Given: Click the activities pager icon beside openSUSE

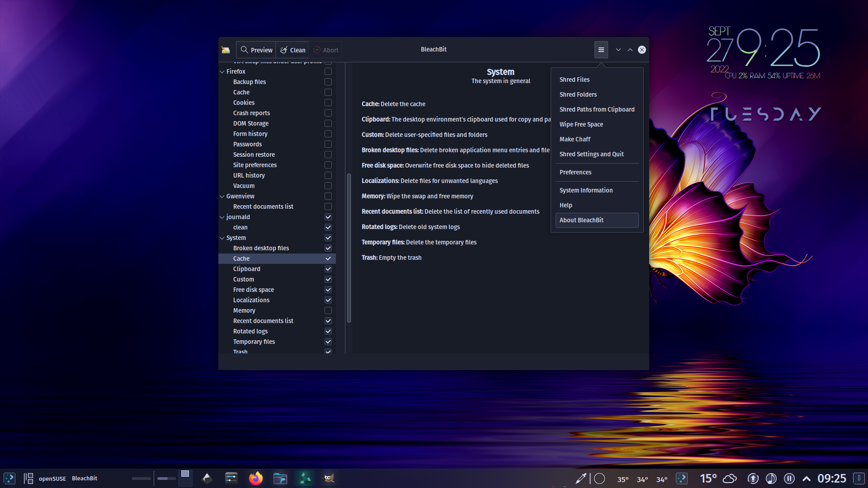Looking at the screenshot, I should coord(28,478).
